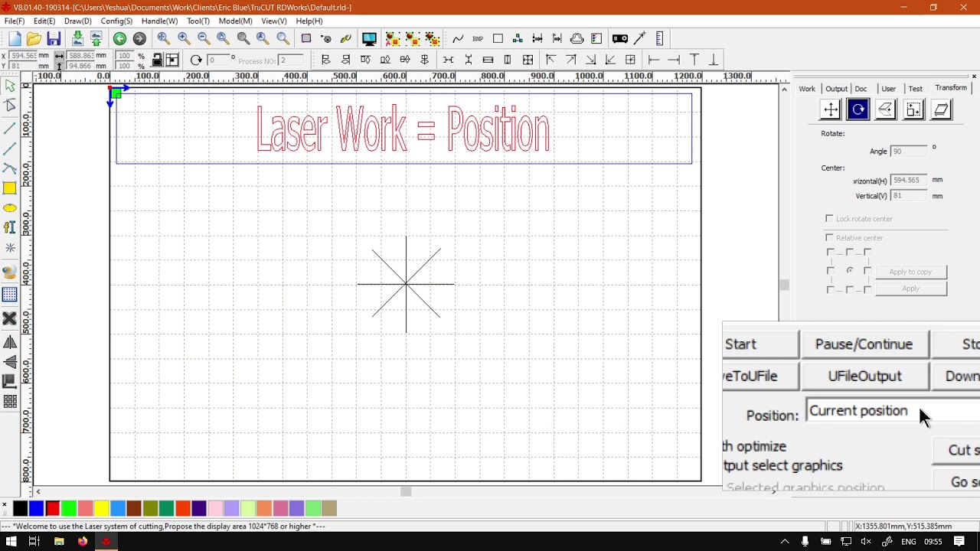Open the Handle(W) menu
This screenshot has height=551, width=980.
159,21
